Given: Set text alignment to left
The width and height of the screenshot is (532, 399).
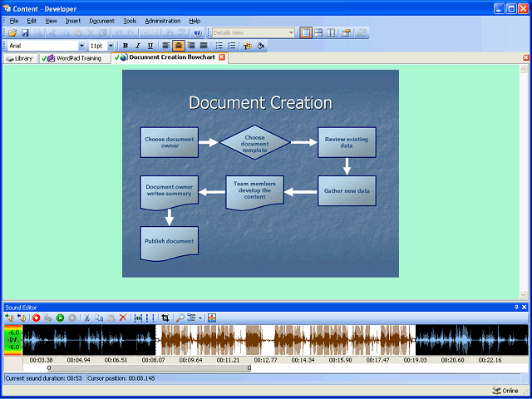Looking at the screenshot, I should tap(165, 46).
